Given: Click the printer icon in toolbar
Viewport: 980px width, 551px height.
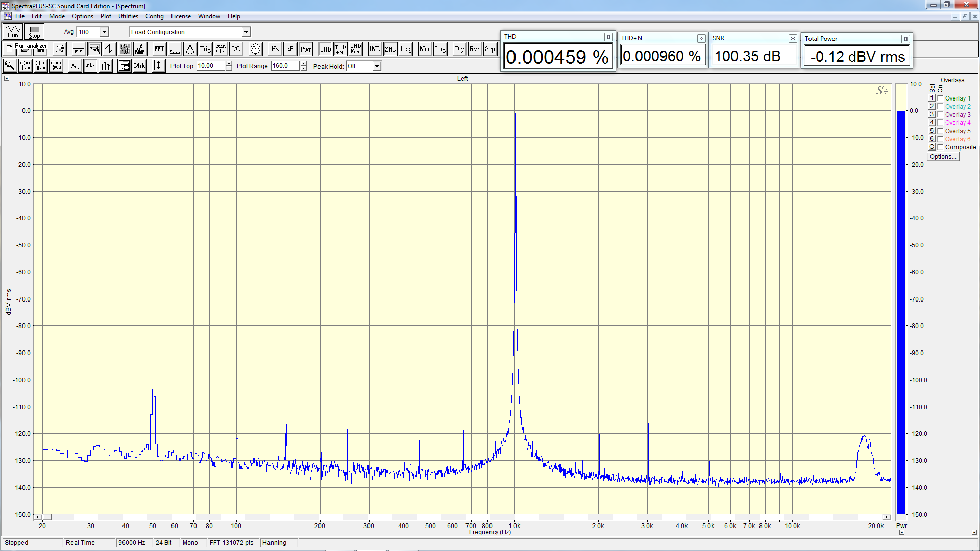Looking at the screenshot, I should point(60,49).
